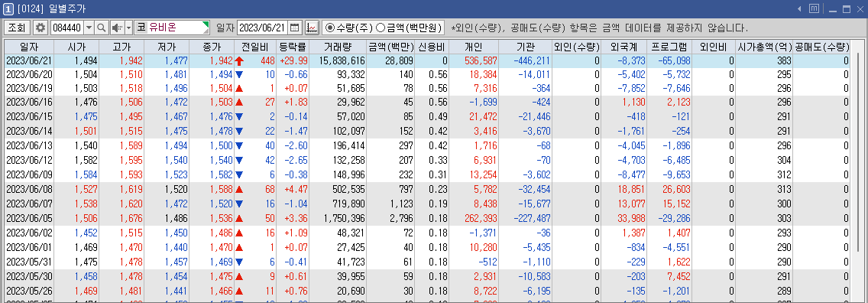
Task: Select the 2023/06/20 date row
Action: pos(427,74)
